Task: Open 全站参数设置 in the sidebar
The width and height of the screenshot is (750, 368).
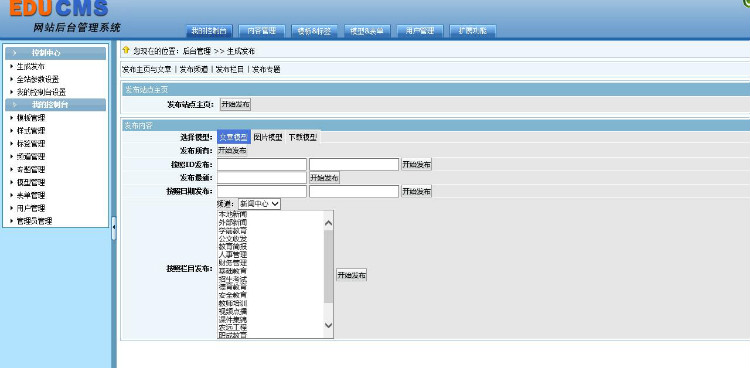Action: tap(37, 79)
